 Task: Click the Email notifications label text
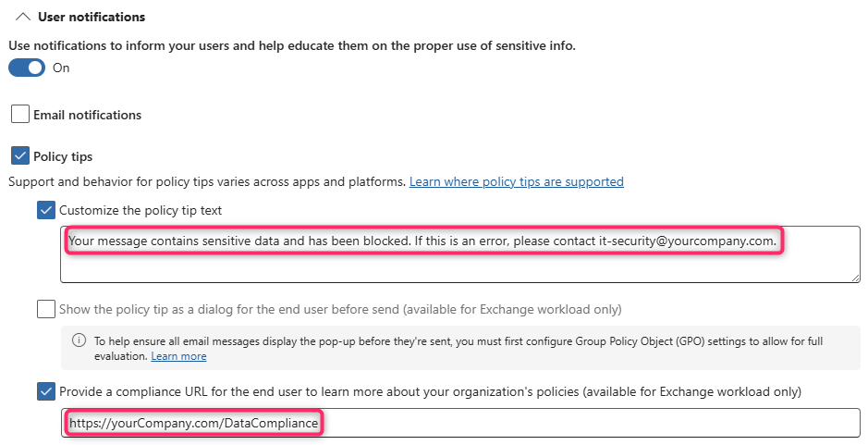(87, 115)
